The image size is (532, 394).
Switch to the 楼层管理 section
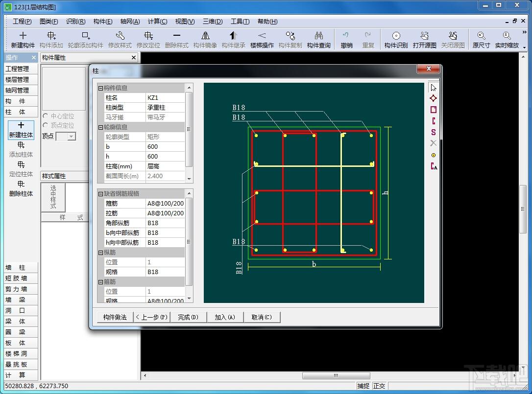(21, 79)
